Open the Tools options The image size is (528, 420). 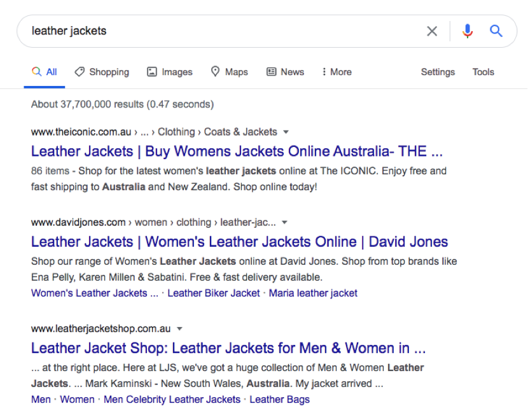[483, 72]
